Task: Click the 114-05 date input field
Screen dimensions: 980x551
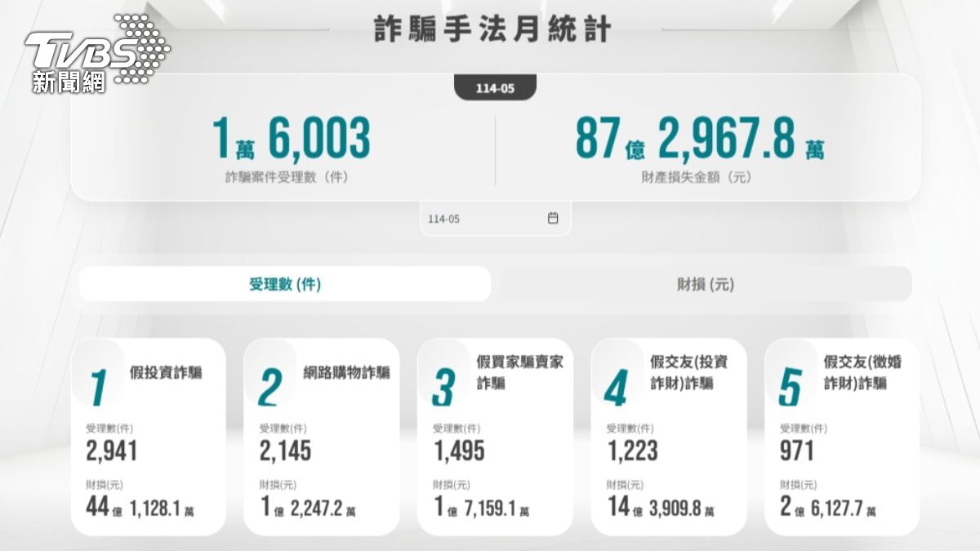Action: 496,219
